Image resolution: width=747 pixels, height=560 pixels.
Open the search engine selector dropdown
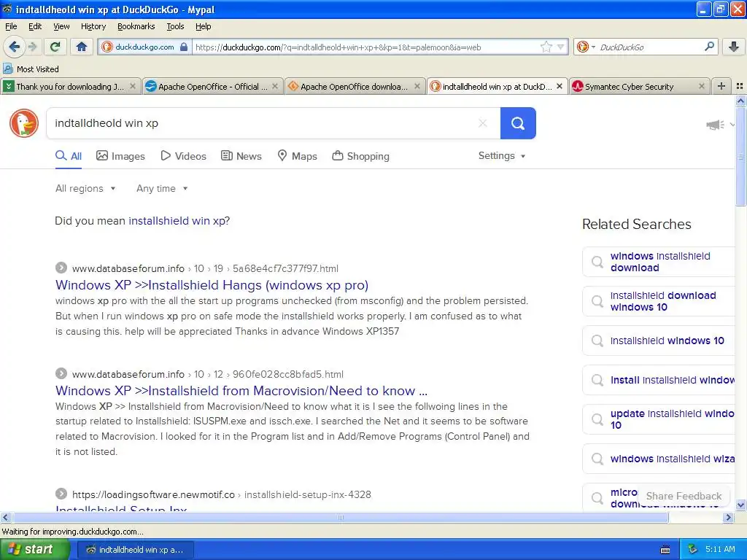pos(586,47)
